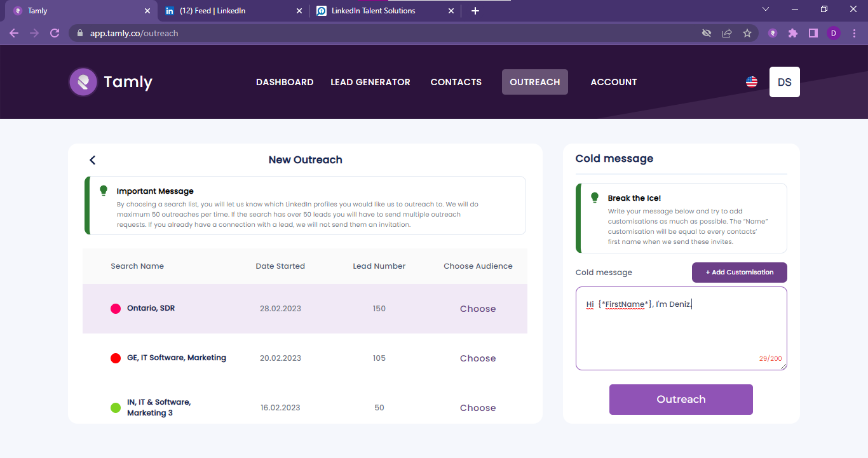Go back with the New Outreach chevron
The height and width of the screenshot is (458, 868).
tap(93, 160)
